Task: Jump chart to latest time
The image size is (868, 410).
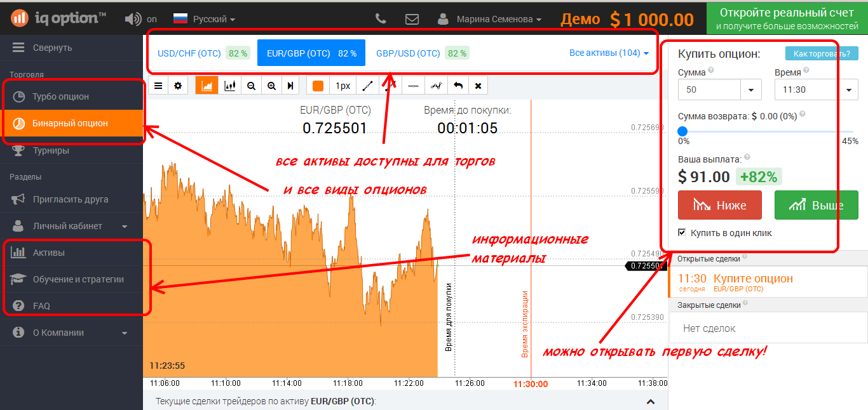Action: click(x=290, y=86)
